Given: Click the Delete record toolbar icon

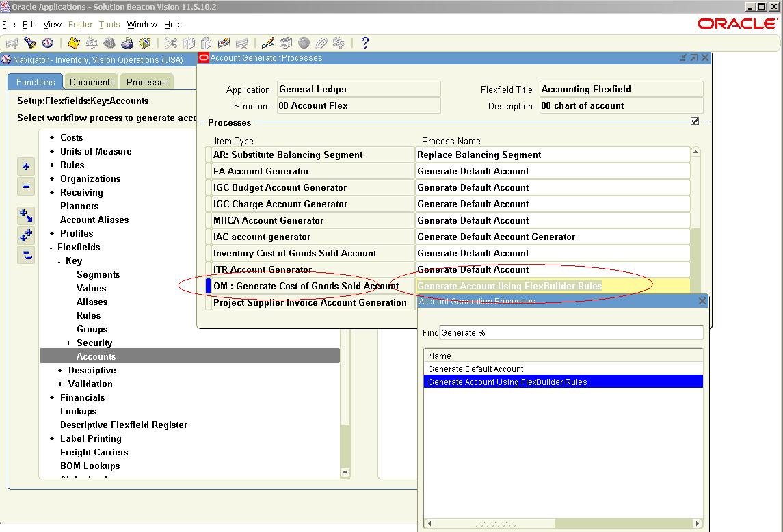Looking at the screenshot, I should point(241,43).
